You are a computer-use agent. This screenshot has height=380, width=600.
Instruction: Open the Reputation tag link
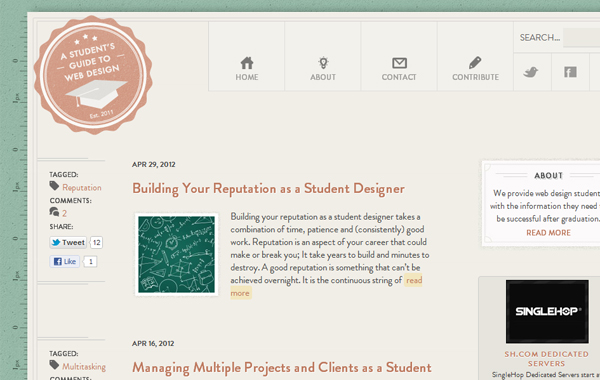pyautogui.click(x=82, y=188)
